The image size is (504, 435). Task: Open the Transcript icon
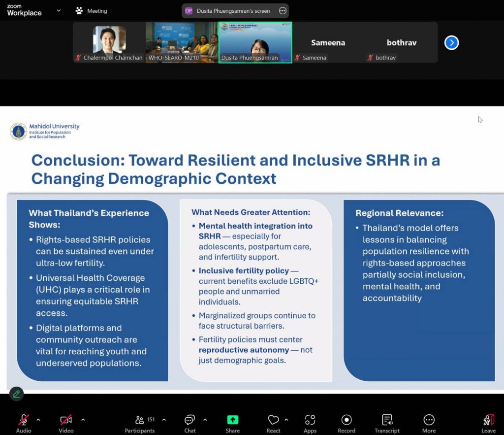click(x=387, y=420)
